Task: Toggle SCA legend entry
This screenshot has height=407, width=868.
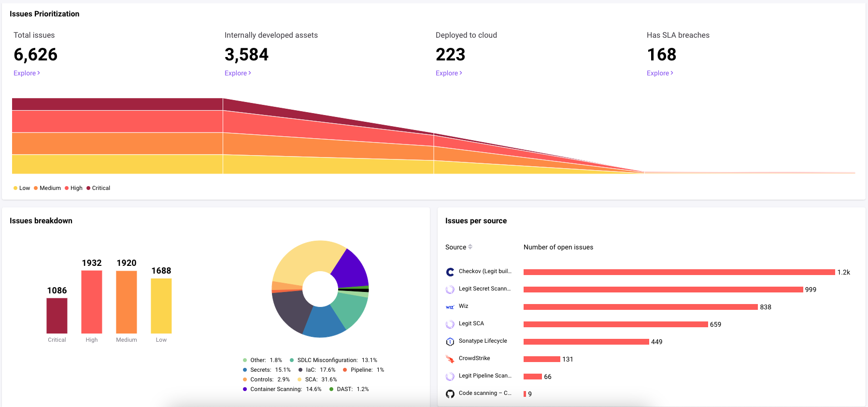Action: click(317, 379)
